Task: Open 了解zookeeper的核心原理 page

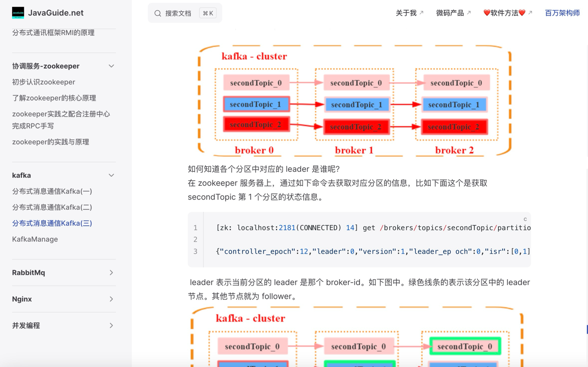Action: (x=54, y=98)
